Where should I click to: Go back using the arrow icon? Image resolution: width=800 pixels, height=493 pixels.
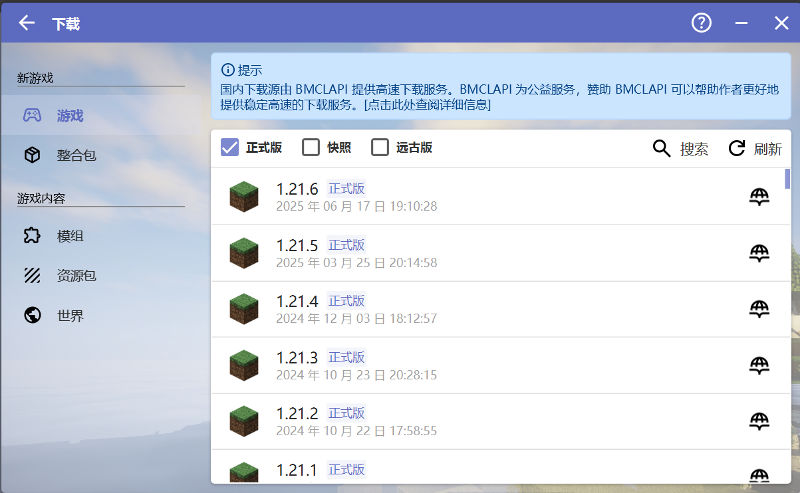(27, 23)
